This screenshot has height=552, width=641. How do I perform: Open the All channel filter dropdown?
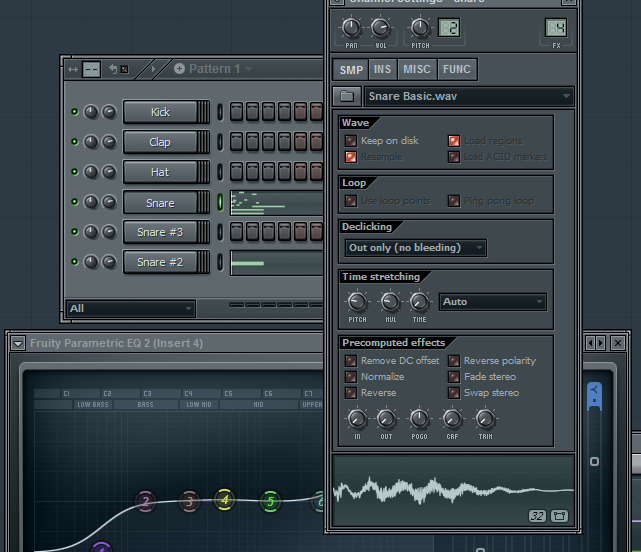tap(130, 308)
